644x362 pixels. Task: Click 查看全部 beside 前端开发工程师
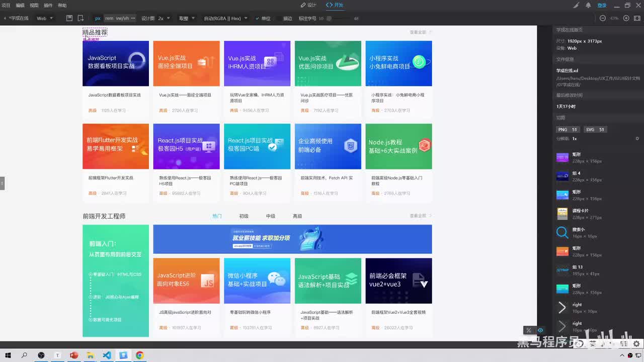[421, 216]
